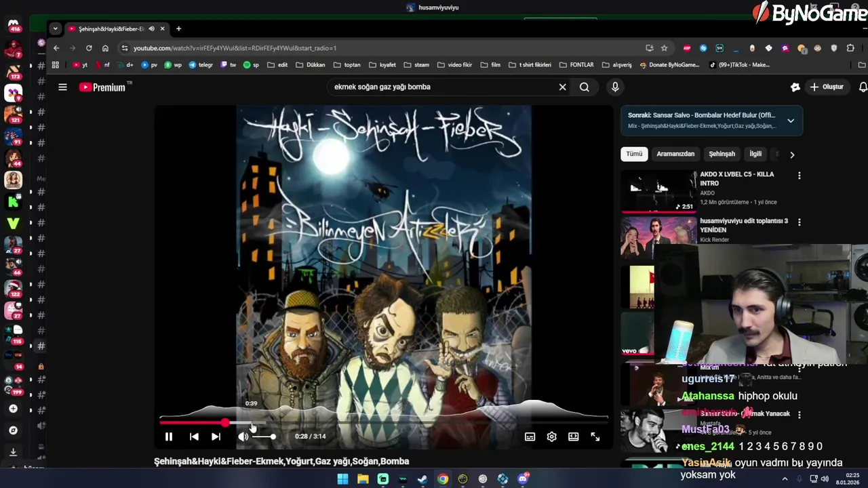Viewport: 868px width, 488px height.
Task: Mute the video player volume
Action: (x=243, y=437)
